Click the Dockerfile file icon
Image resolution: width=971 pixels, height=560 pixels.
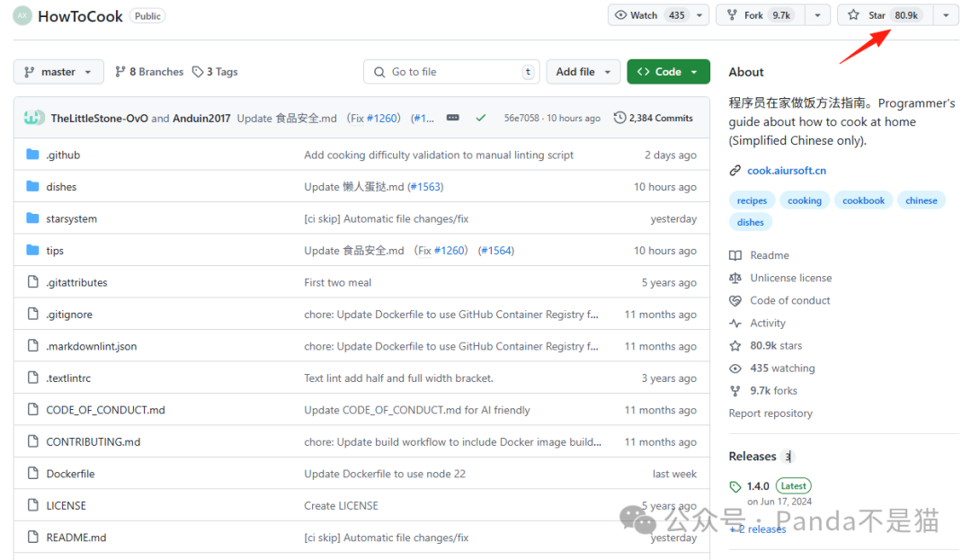tap(33, 474)
